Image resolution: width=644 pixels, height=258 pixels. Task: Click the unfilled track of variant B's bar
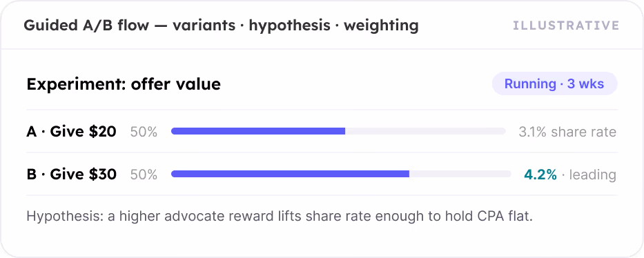tap(460, 174)
